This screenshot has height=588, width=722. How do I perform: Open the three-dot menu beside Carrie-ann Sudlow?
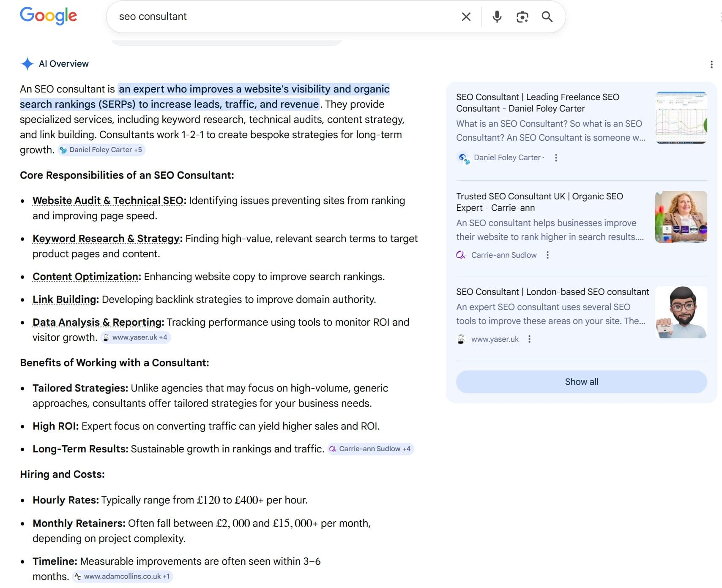coord(547,255)
